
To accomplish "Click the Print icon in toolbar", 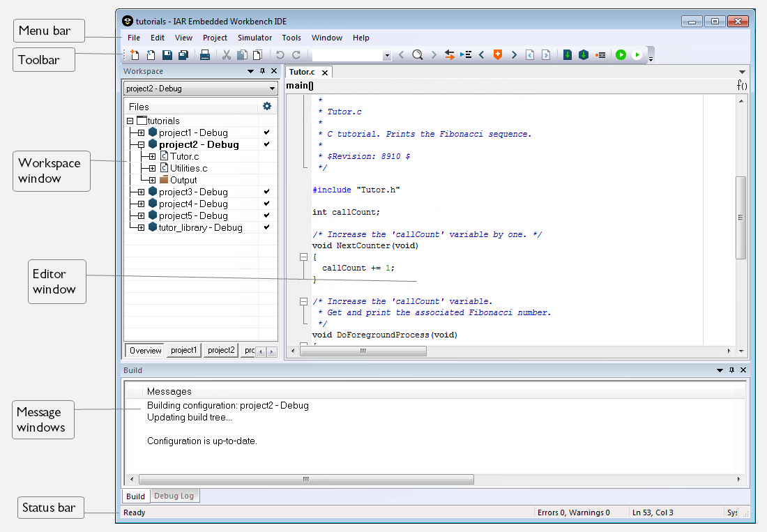I will 205,55.
